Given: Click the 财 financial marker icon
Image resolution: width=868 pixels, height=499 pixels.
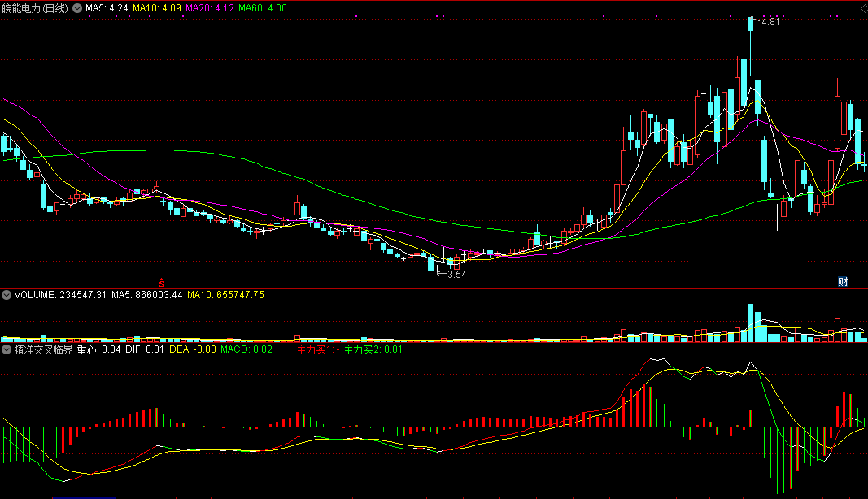Looking at the screenshot, I should pos(843,282).
